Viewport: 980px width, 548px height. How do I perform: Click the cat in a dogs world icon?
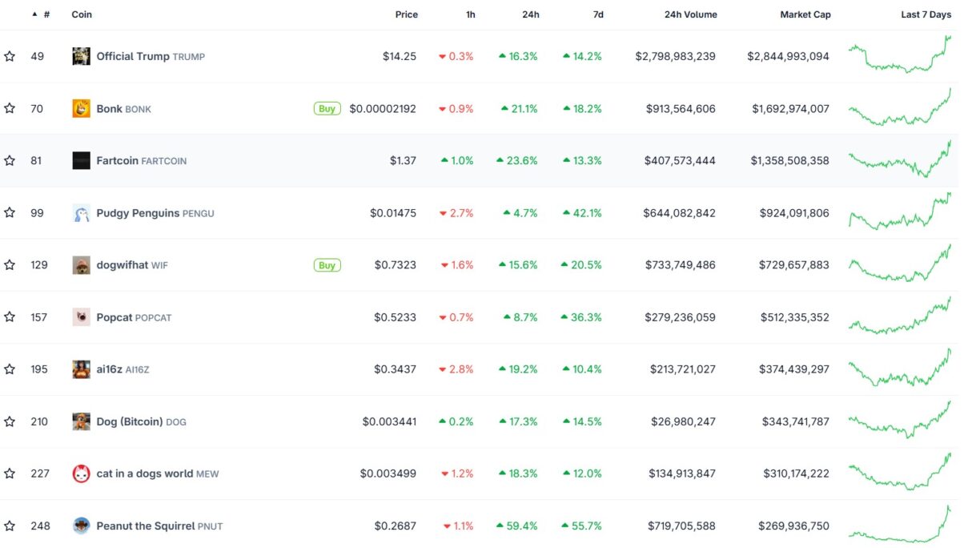click(80, 473)
